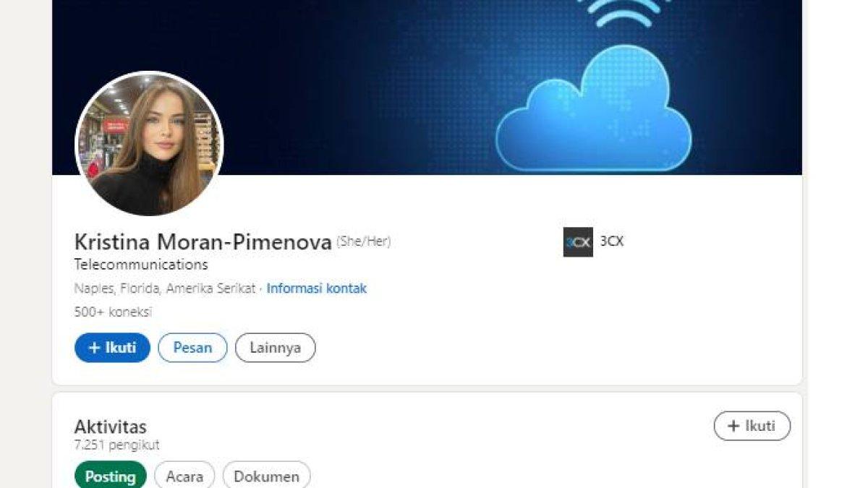
Task: Follow Kristina with the blue Ikuti button
Action: 112,348
